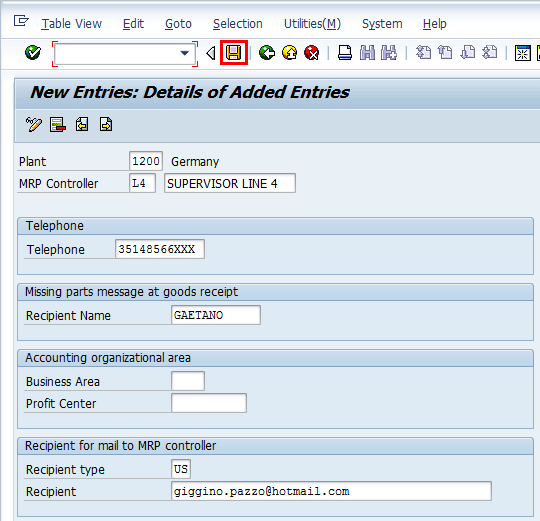Open the Table View menu

click(x=72, y=24)
